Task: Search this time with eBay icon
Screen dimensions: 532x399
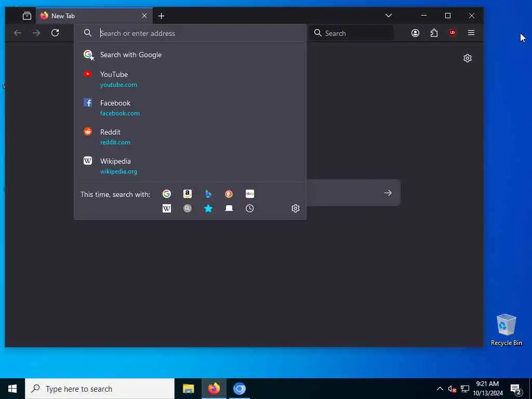Action: 250,194
